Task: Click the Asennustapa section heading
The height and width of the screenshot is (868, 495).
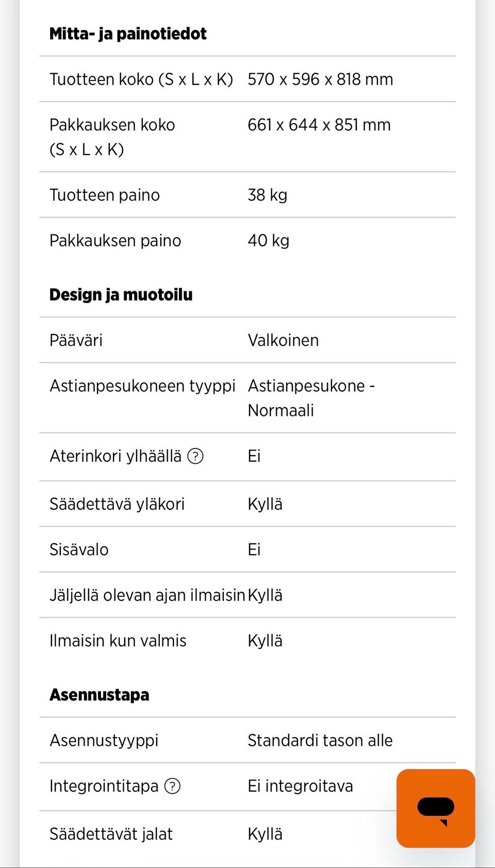Action: point(99,694)
